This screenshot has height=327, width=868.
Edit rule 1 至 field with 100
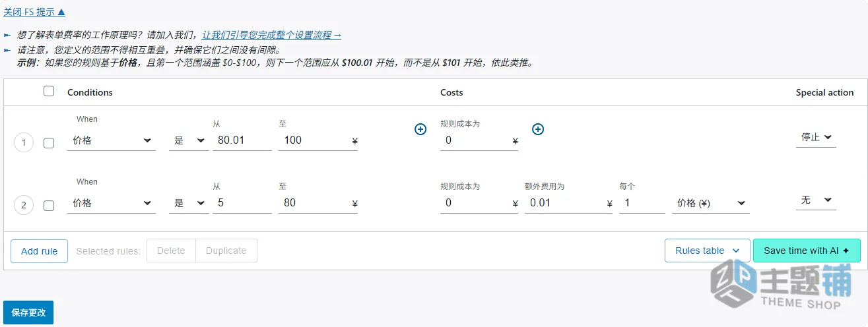pyautogui.click(x=318, y=140)
